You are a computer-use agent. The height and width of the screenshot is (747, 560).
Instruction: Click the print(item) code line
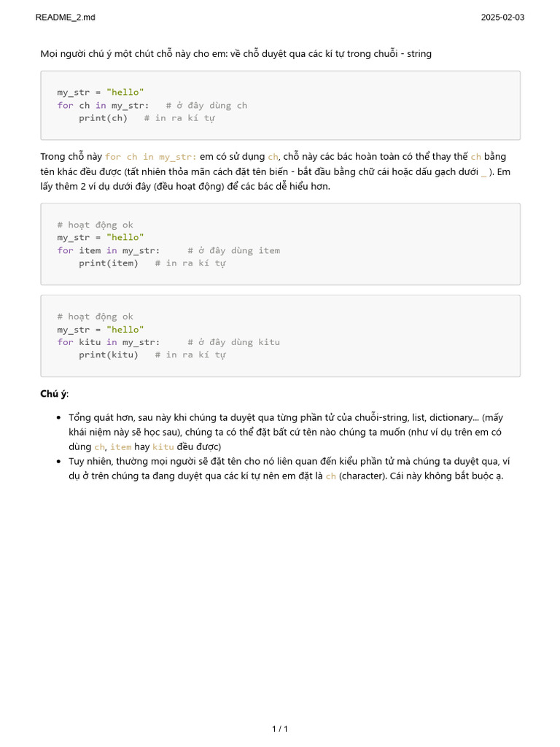(x=108, y=263)
